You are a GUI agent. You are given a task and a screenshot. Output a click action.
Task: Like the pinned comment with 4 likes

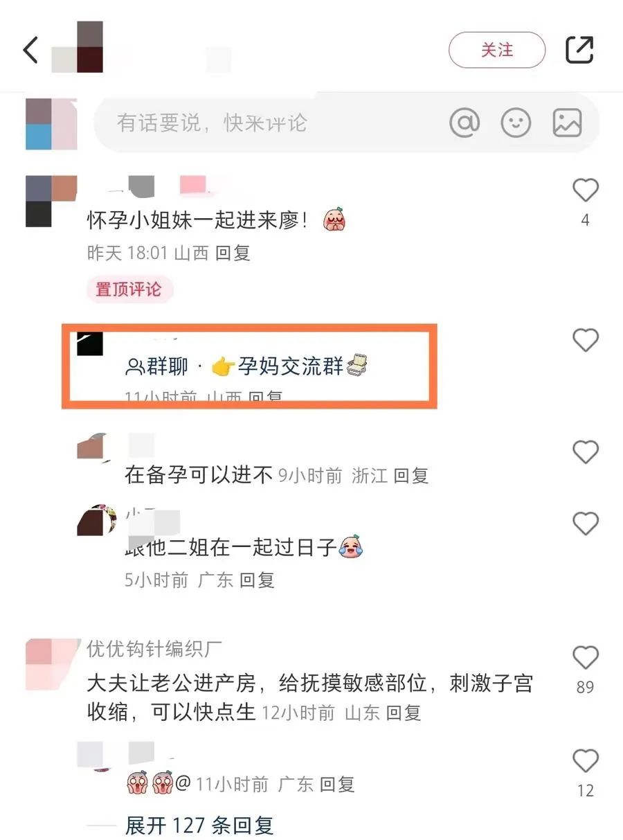coord(586,190)
